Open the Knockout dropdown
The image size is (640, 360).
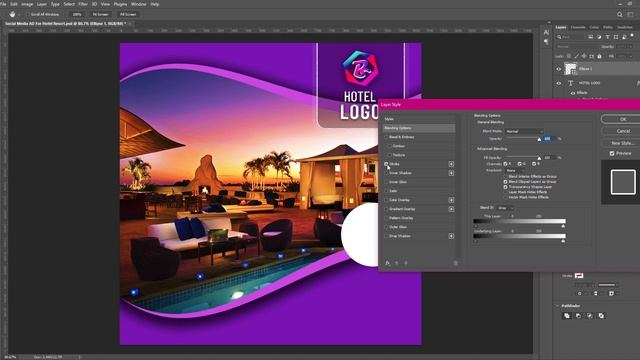tap(516, 171)
